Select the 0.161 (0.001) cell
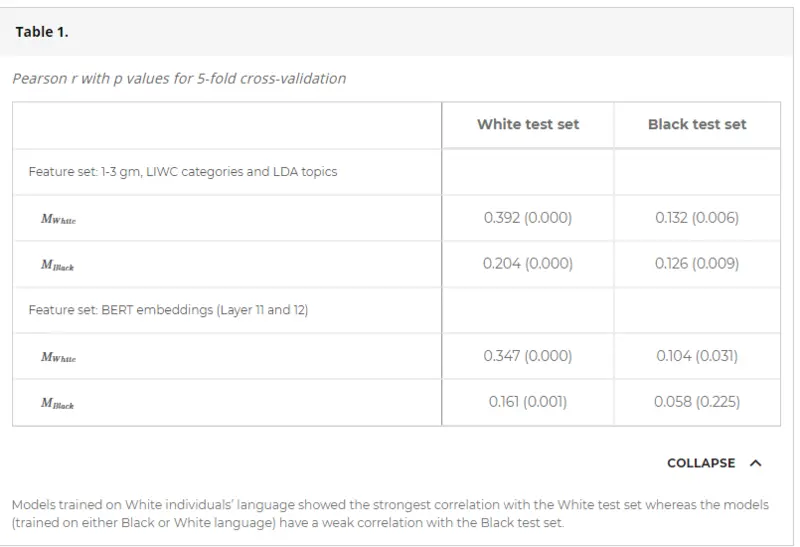Image resolution: width=800 pixels, height=547 pixels. point(528,402)
